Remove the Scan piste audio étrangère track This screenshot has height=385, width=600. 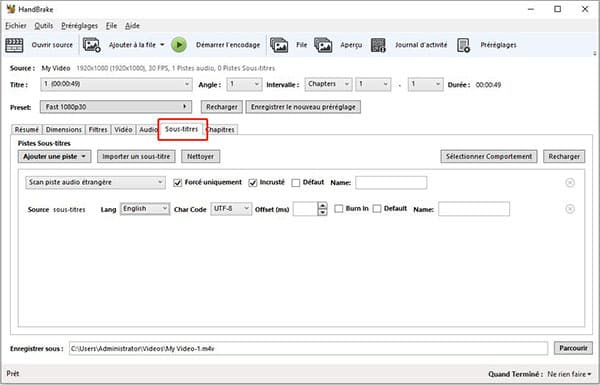(x=570, y=183)
